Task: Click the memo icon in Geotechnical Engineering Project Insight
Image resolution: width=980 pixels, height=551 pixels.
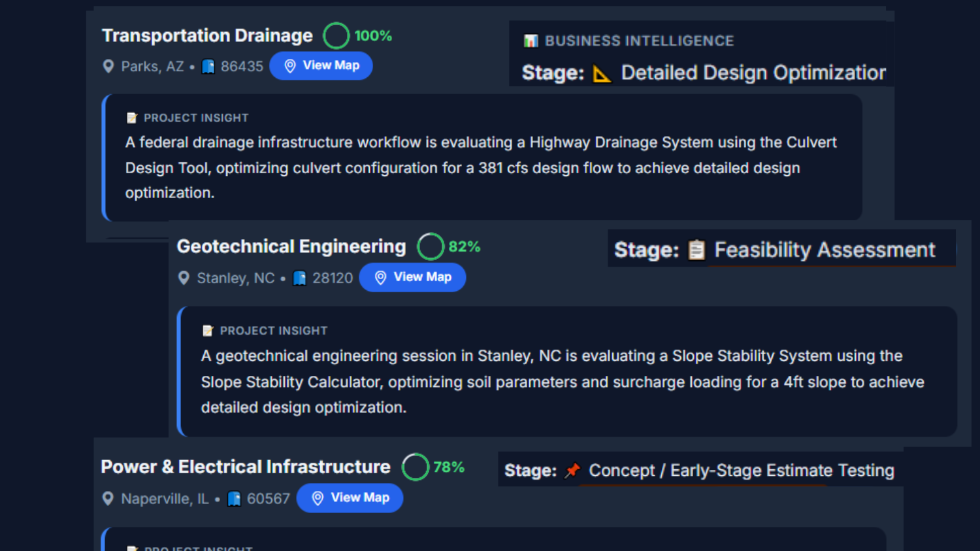Action: (208, 331)
